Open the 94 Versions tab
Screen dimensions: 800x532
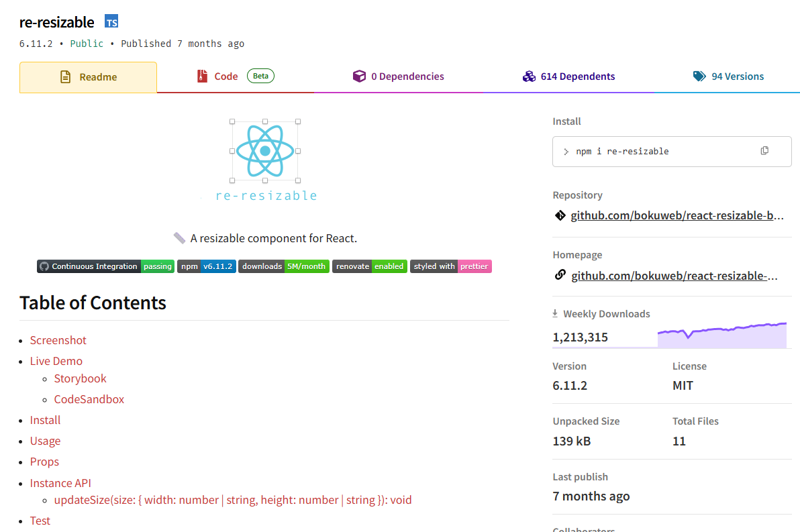728,76
